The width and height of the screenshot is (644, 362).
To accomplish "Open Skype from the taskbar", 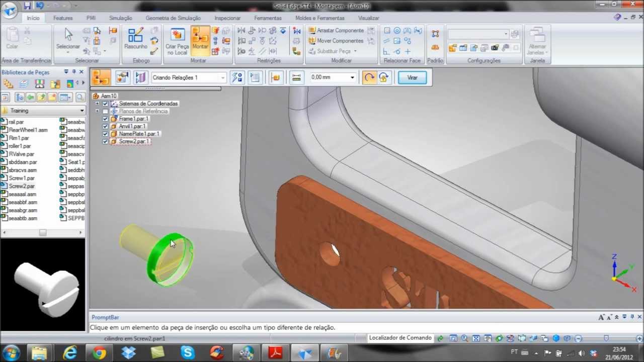I will [188, 353].
